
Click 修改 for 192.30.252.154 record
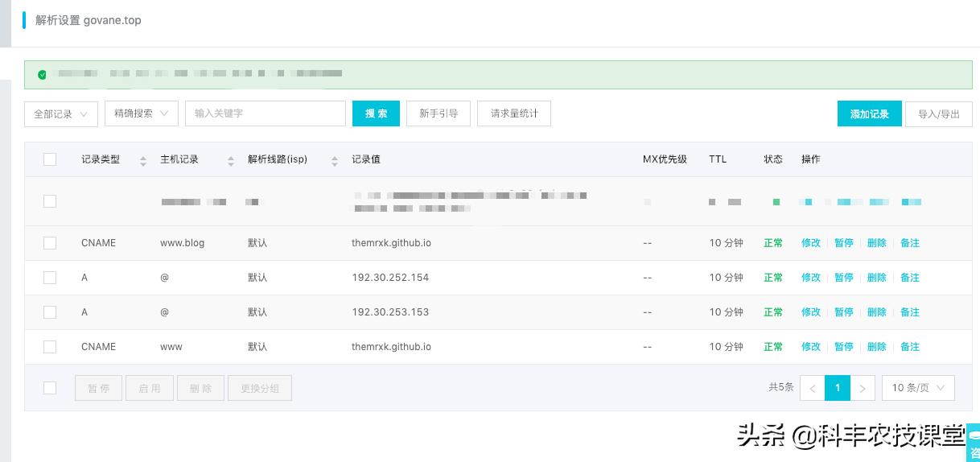coord(811,278)
